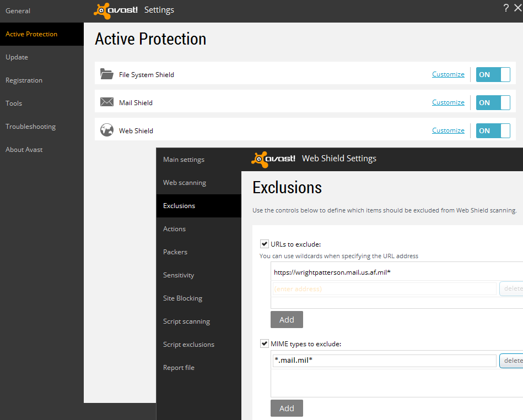Delete the *.mail.mil* MIME entry
This screenshot has height=420, width=523.
(x=512, y=361)
